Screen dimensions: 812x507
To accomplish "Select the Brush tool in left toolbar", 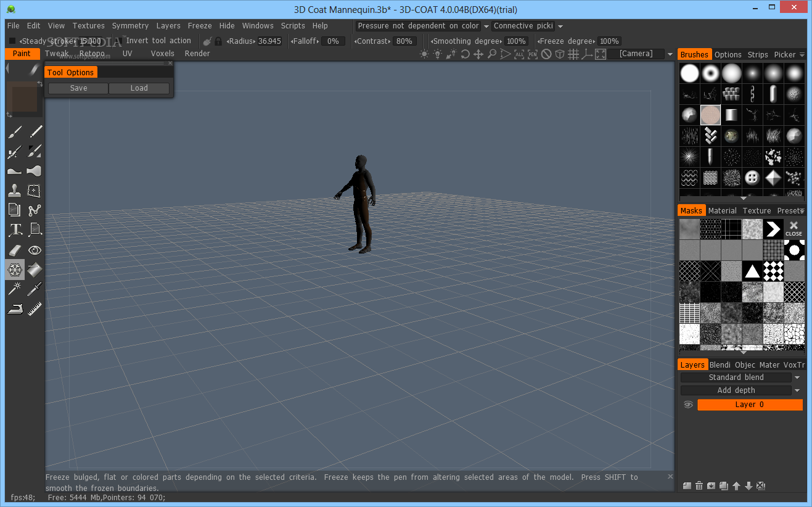I will pyautogui.click(x=15, y=131).
